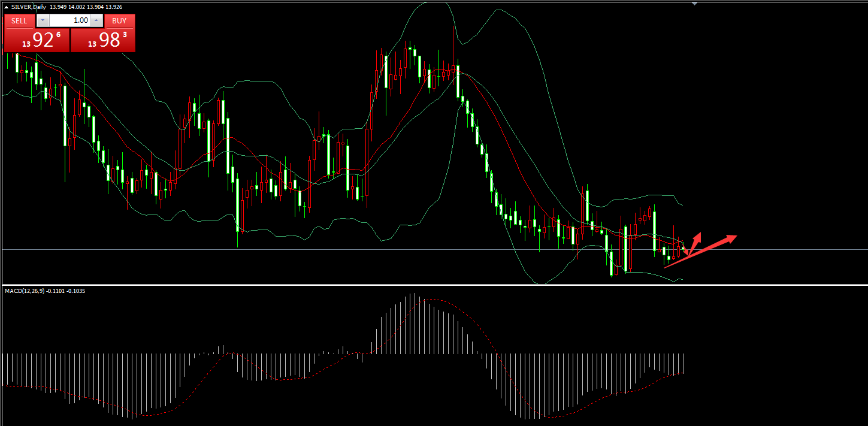Screen dimensions: 868x426
Task: Click the 13.92 sell price tile
Action: point(37,40)
